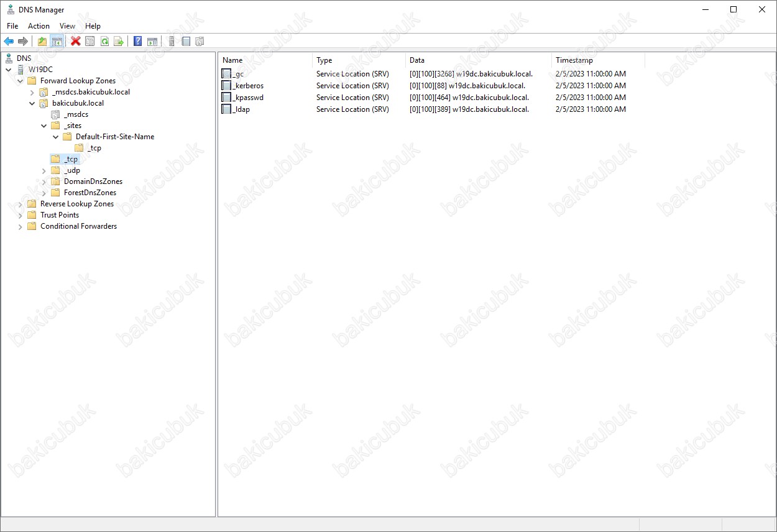The width and height of the screenshot is (777, 532).
Task: Select the _gc record icon
Action: 227,74
